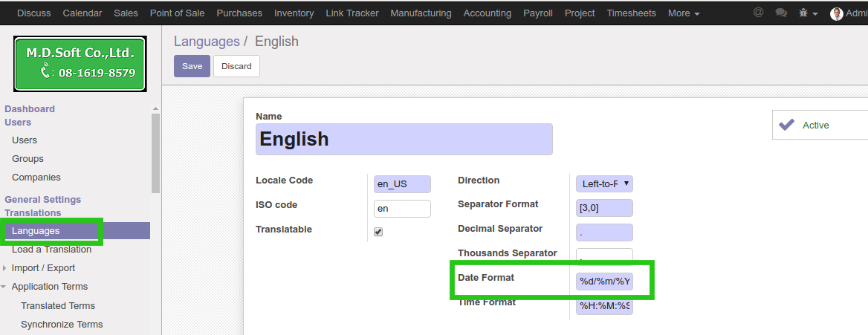Toggle the Translatable checkbox
The image size is (868, 335).
point(378,232)
